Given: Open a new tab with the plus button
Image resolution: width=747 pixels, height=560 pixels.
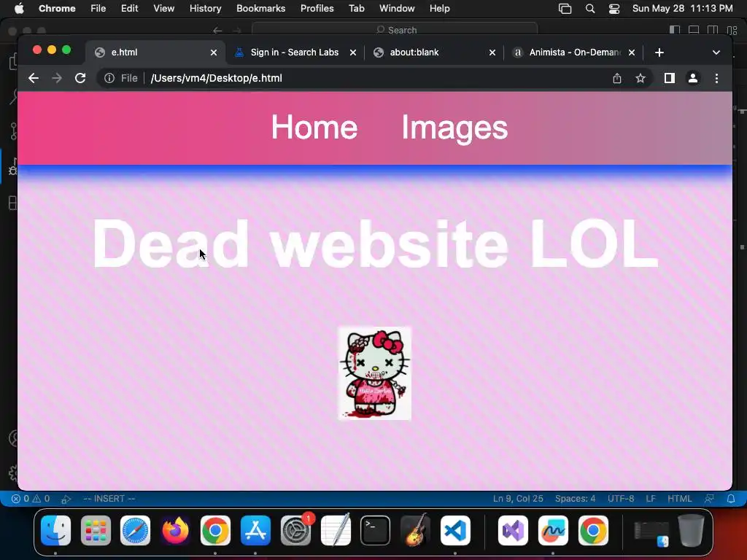Looking at the screenshot, I should coord(659,52).
